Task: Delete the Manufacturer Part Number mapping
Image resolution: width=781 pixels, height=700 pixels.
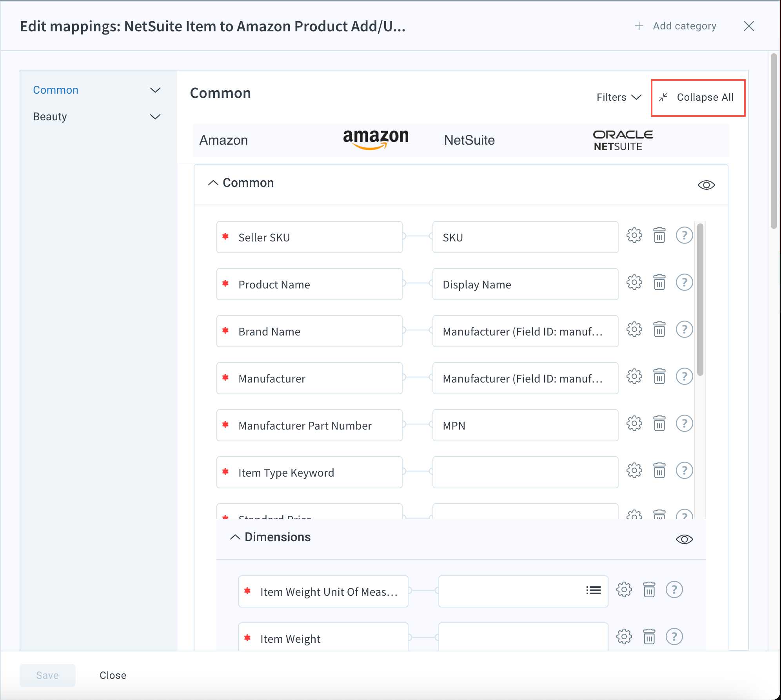Action: pos(659,424)
